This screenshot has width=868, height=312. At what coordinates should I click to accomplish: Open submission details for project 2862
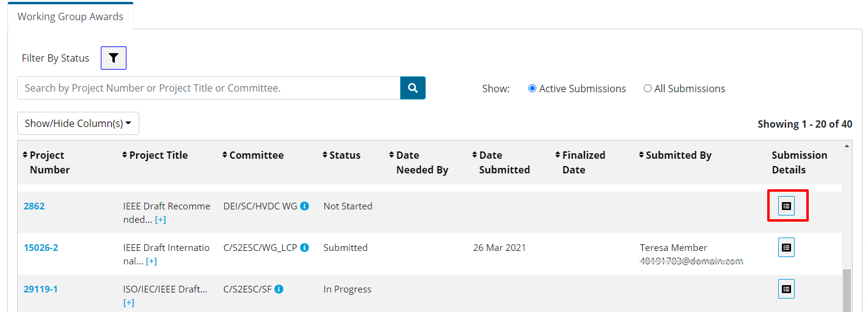click(786, 206)
